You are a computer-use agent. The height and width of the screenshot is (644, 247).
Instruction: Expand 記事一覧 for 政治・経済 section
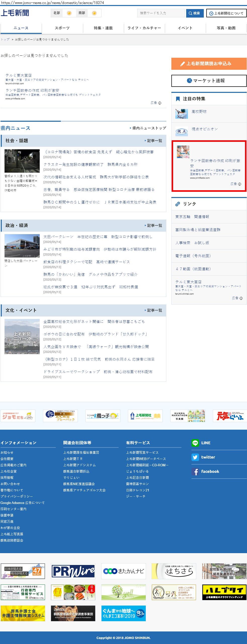click(153, 226)
